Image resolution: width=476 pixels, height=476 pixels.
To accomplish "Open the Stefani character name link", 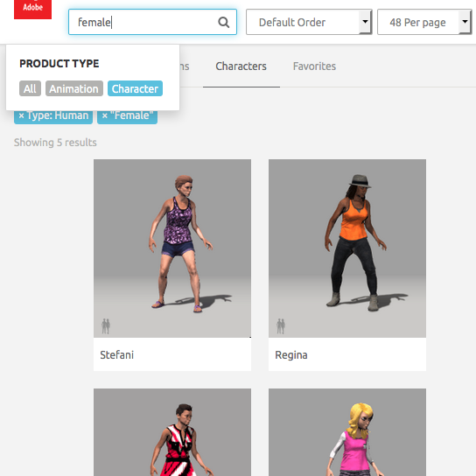I will pyautogui.click(x=117, y=354).
